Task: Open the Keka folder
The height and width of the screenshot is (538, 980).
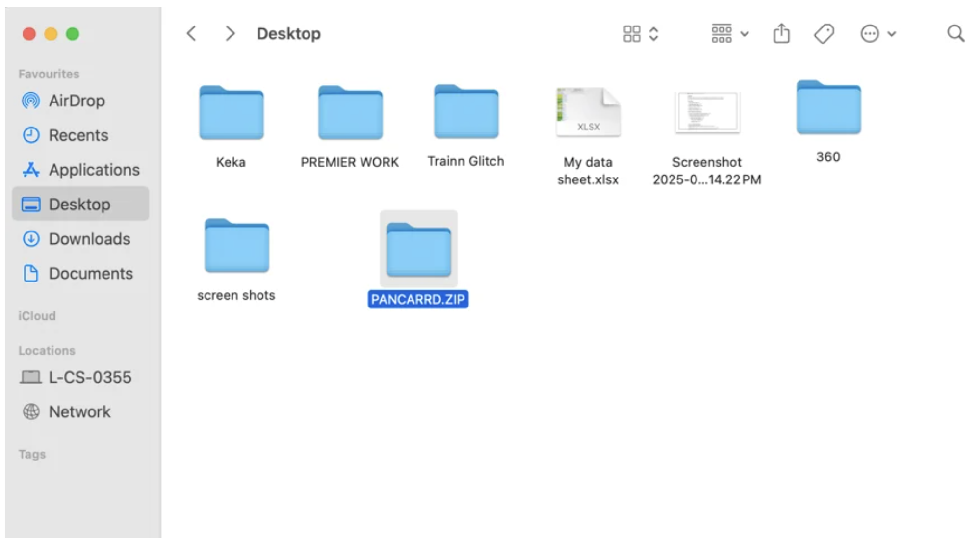Action: [231, 113]
